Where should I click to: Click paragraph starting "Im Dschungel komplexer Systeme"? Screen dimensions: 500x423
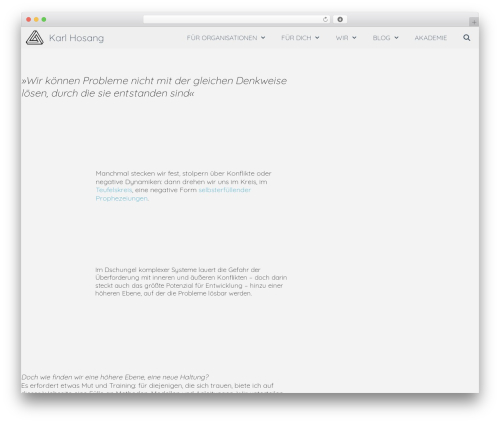pos(191,281)
